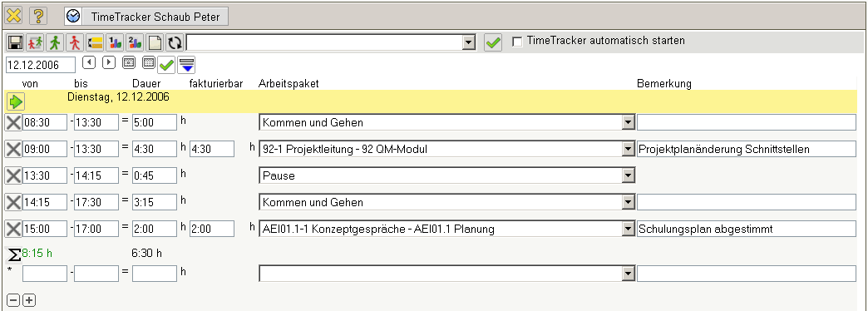Delete the 08:30 Kommen und Gehen row
Image resolution: width=868 pixels, height=311 pixels.
pos(13,122)
